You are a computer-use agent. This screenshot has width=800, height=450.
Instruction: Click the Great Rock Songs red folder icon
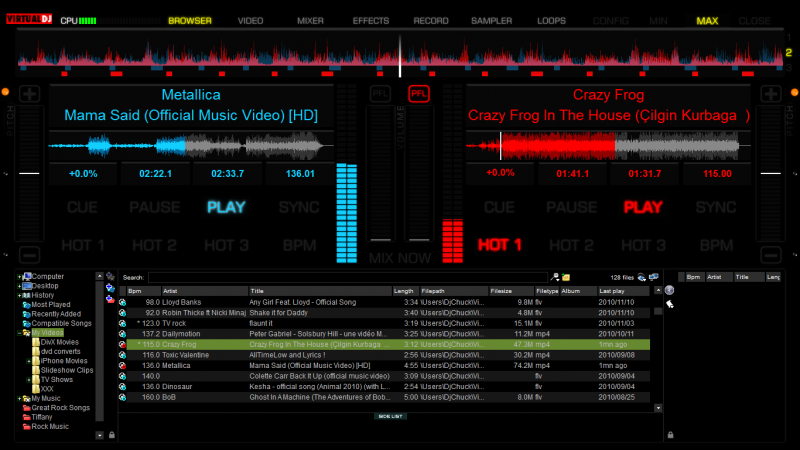(27, 408)
